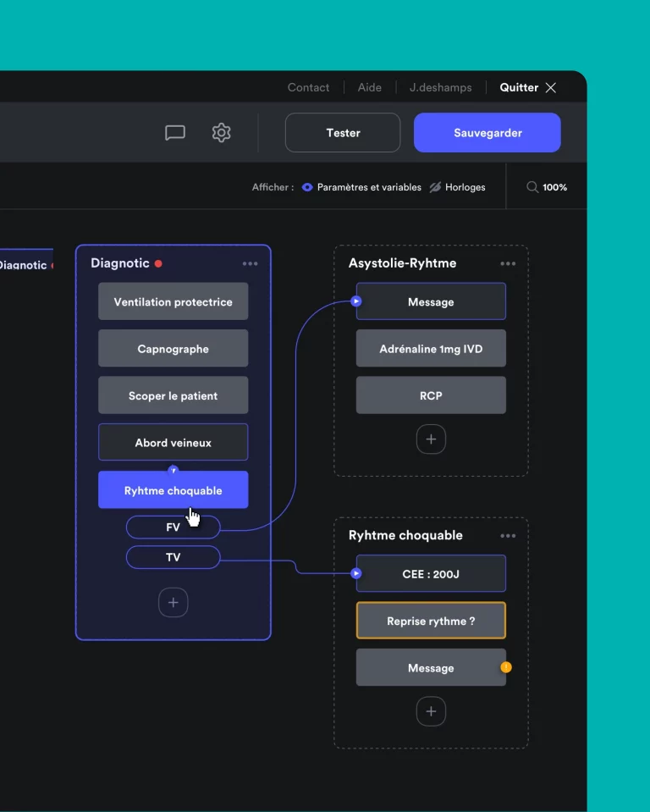
Task: Toggle Horloges visibility
Action: click(x=435, y=187)
